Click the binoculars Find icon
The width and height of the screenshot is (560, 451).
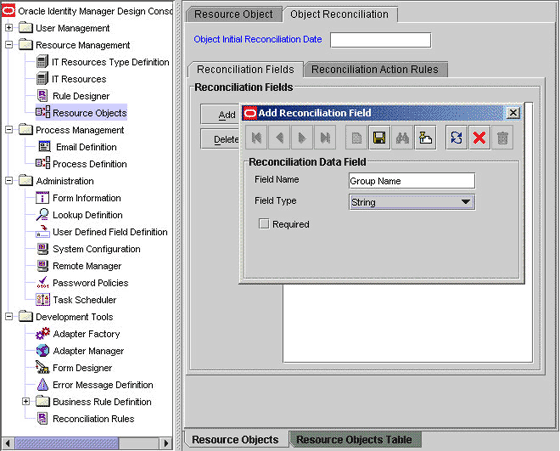pos(402,137)
